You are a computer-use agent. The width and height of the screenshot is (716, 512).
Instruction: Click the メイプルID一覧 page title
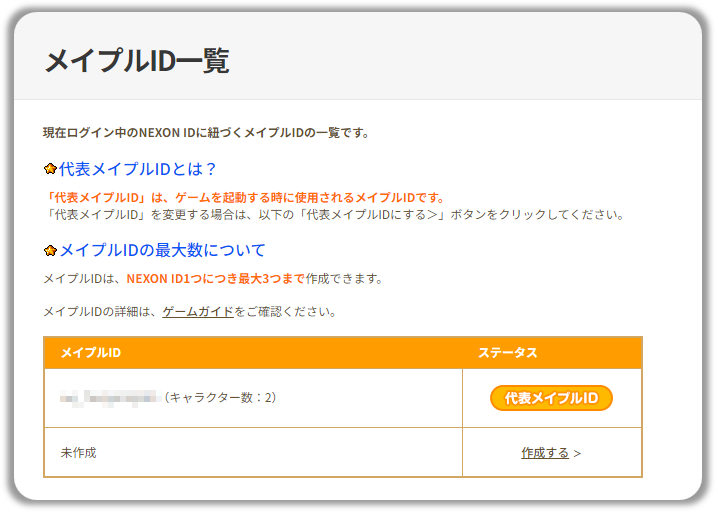(137, 61)
